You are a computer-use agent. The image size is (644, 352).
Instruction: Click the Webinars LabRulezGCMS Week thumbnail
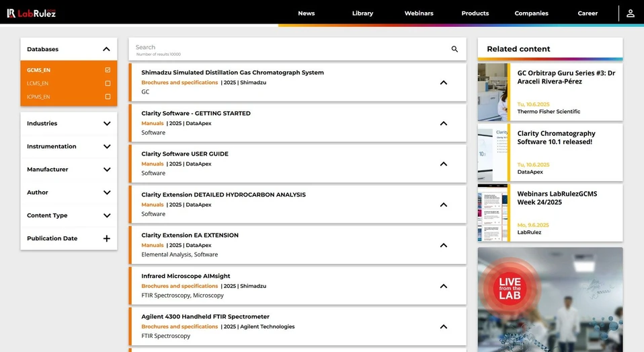493,213
